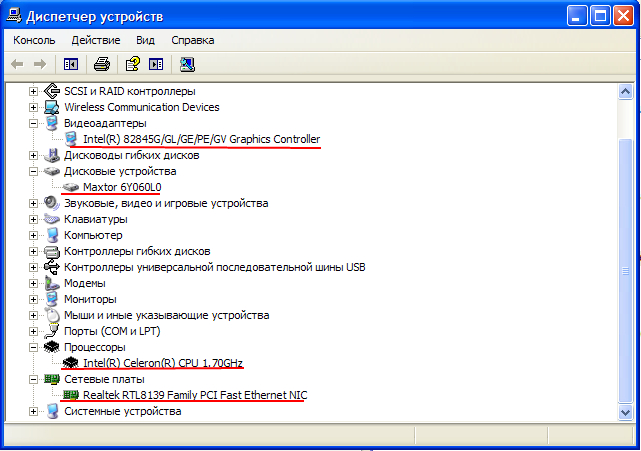Select the Realtek RTL8139 network adapter
The width and height of the screenshot is (641, 451).
pos(195,395)
